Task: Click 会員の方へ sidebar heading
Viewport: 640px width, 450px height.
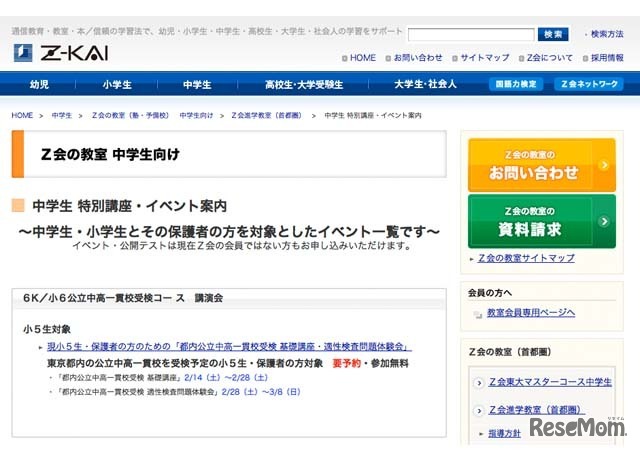Action: pos(490,293)
